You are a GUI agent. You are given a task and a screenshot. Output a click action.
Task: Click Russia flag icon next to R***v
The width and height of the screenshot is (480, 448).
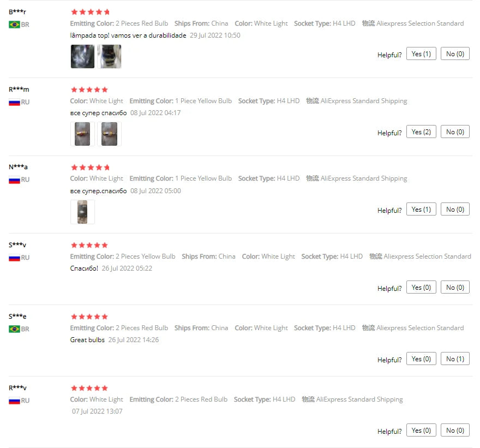(14, 401)
